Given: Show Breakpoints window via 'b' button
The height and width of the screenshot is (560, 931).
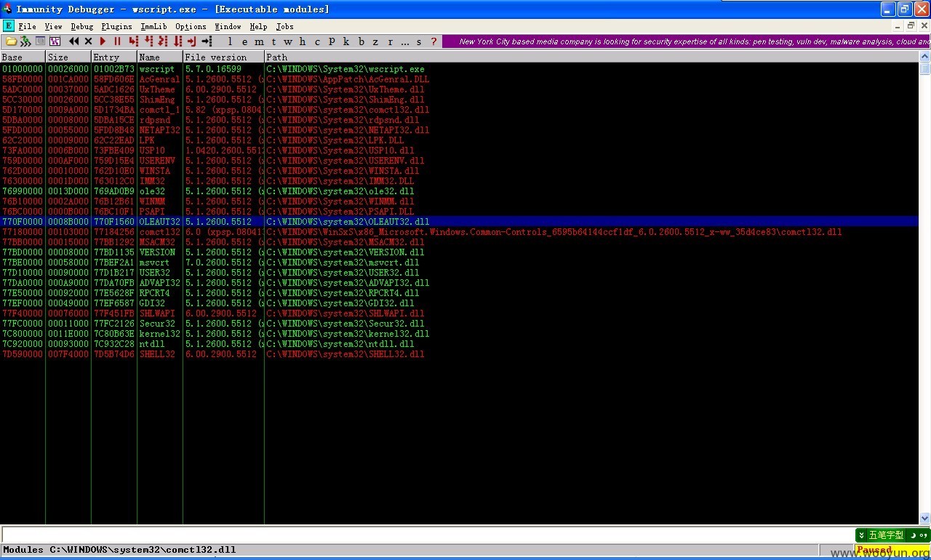Looking at the screenshot, I should pyautogui.click(x=361, y=41).
